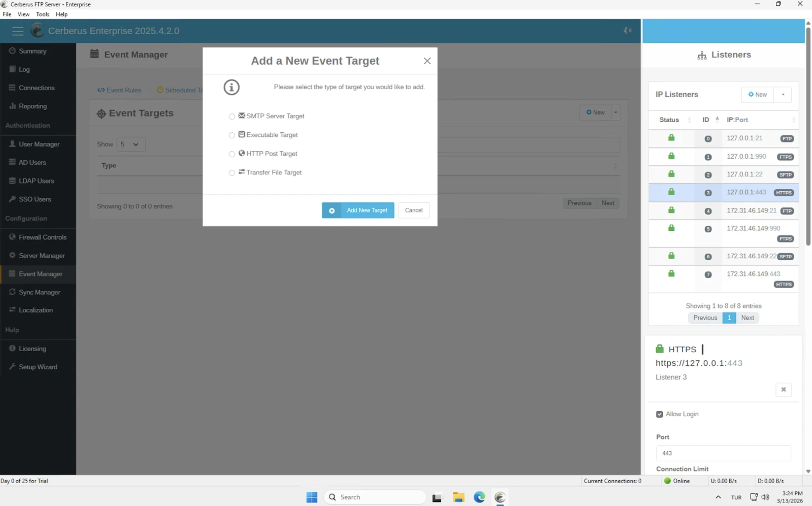This screenshot has height=506, width=812.
Task: Switch to the Event Rules tab
Action: click(x=119, y=90)
